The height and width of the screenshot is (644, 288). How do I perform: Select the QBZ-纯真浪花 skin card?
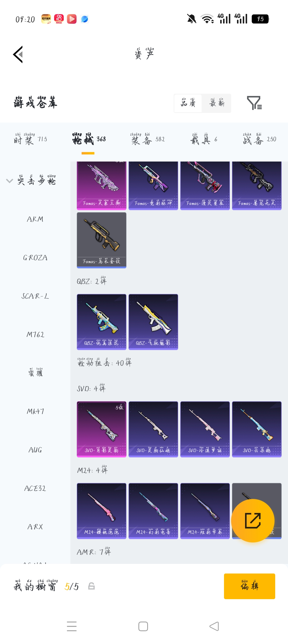(x=102, y=322)
